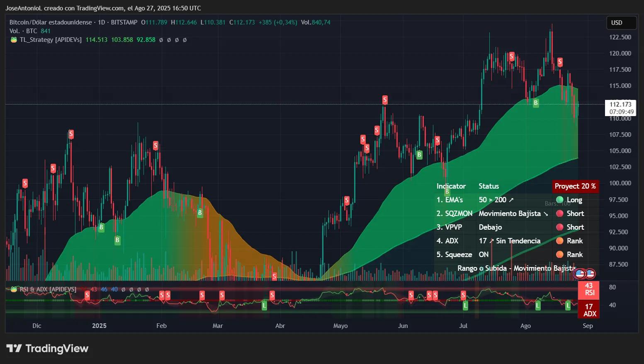This screenshot has width=644, height=364.
Task: Click the RSI & ADX indicator icon
Action: [14, 289]
